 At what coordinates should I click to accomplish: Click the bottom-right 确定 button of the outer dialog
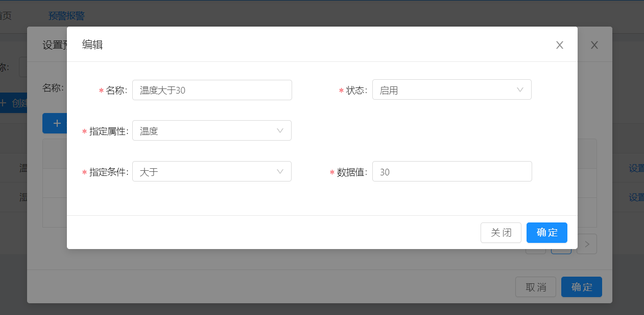[581, 287]
